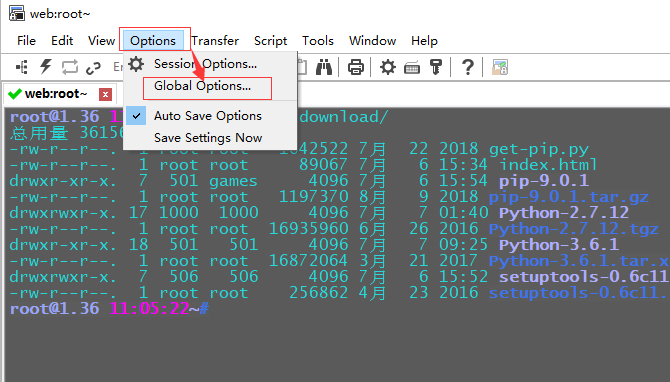Click the keyboard Keymap Editor icon
The width and height of the screenshot is (670, 382).
(412, 68)
